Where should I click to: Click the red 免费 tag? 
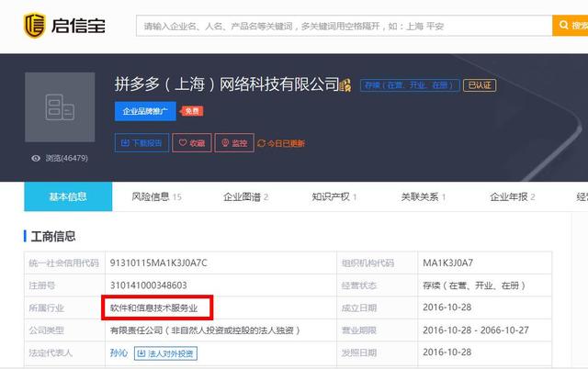tap(192, 111)
